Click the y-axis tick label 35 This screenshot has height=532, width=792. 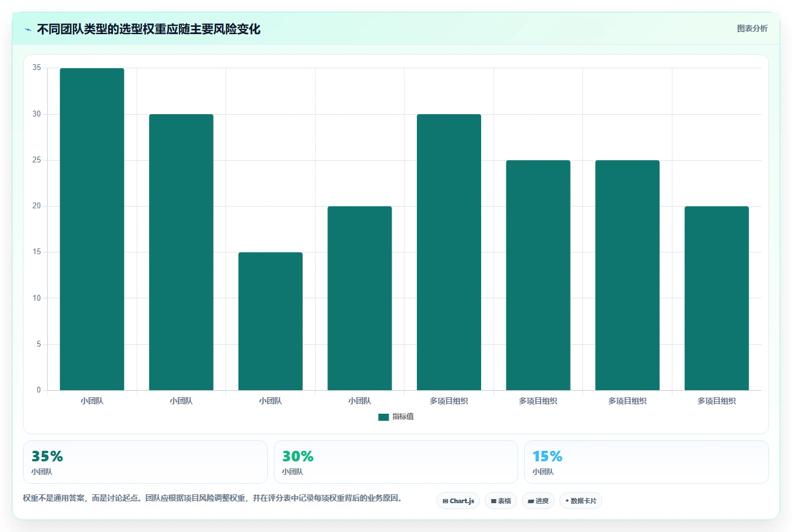pos(37,68)
